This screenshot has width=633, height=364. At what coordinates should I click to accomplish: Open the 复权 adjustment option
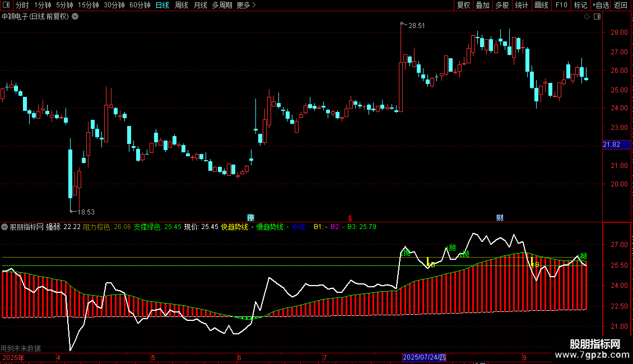click(463, 5)
